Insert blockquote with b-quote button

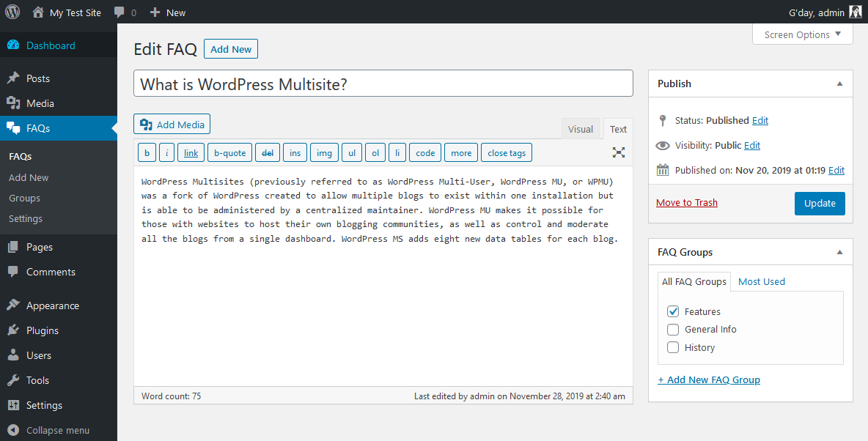coord(229,152)
